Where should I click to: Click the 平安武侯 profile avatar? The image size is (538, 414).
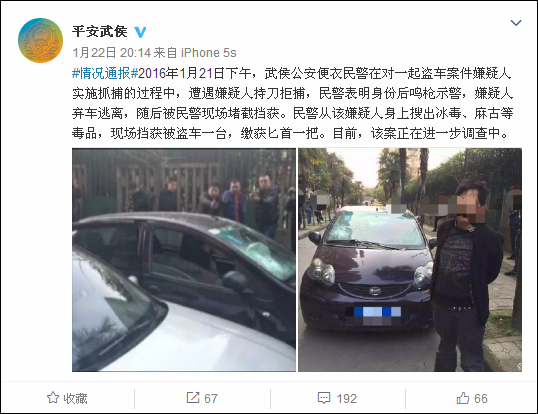[x=40, y=40]
